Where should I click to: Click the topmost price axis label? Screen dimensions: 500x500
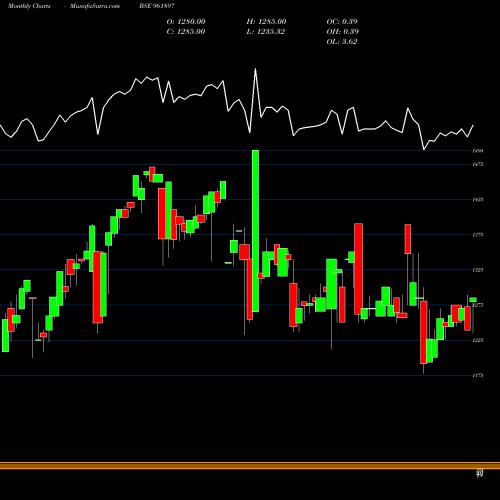(478, 151)
